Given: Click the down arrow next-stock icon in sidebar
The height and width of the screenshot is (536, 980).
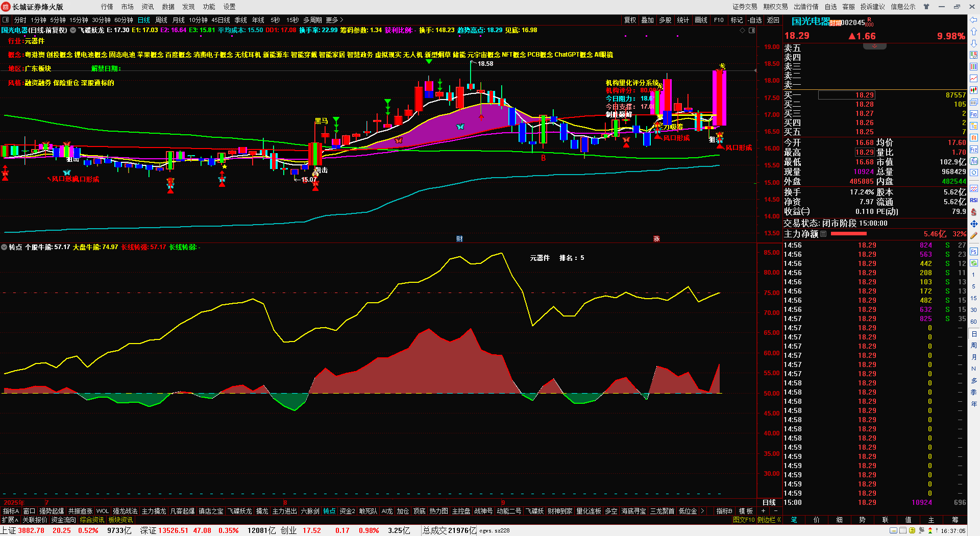Looking at the screenshot, I should click(x=974, y=43).
